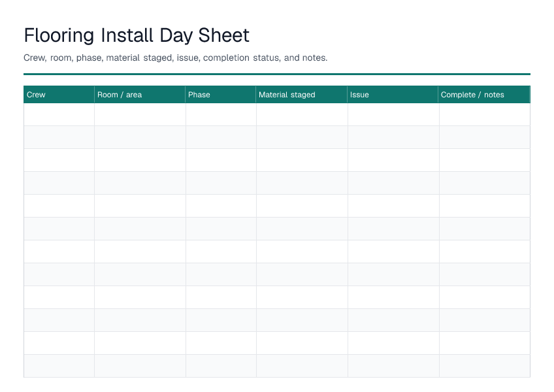The image size is (554, 392).
Task: Click the Flooring Install Day Sheet title
Action: 137,35
